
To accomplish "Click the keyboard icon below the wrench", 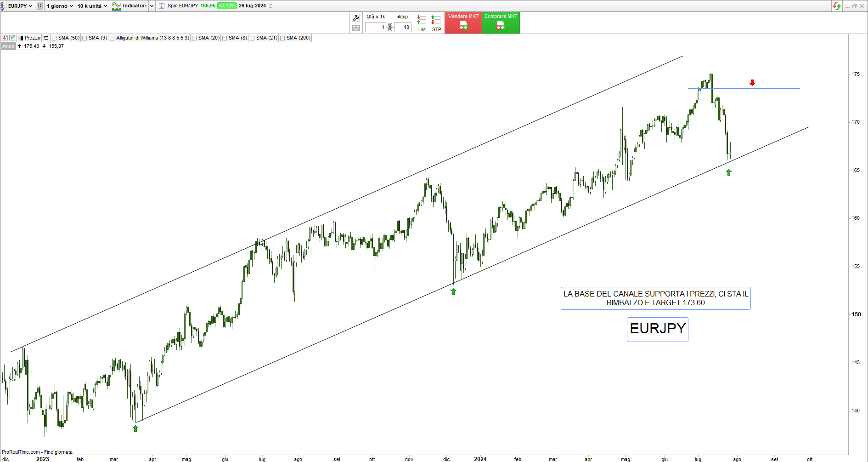I will [356, 28].
